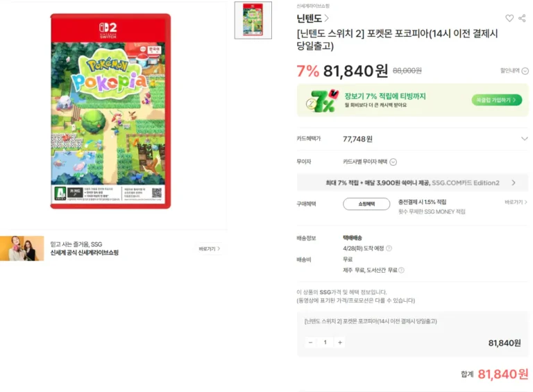The image size is (533, 392).
Task: Open the SSG.COM카드 Edition2 promotion banner
Action: pos(412,182)
